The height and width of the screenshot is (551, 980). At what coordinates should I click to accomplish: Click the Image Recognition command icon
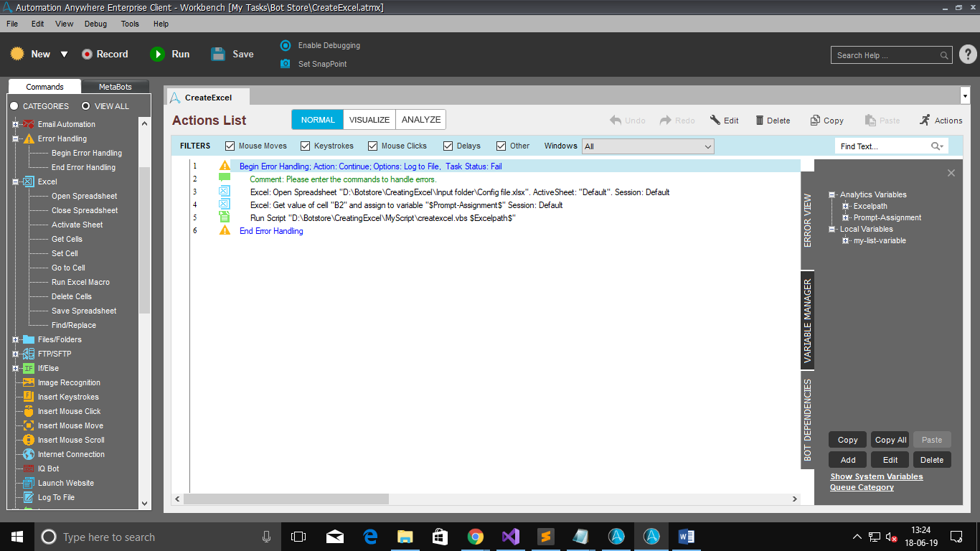[x=29, y=382]
